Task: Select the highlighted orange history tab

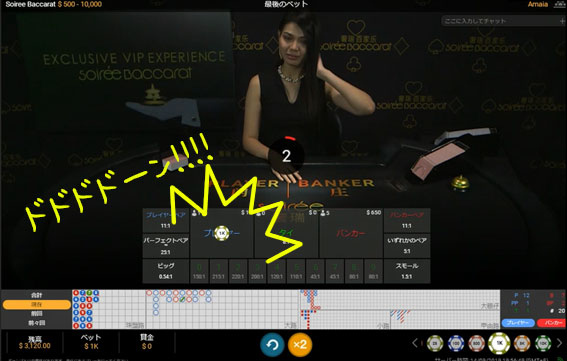Action: (37, 305)
